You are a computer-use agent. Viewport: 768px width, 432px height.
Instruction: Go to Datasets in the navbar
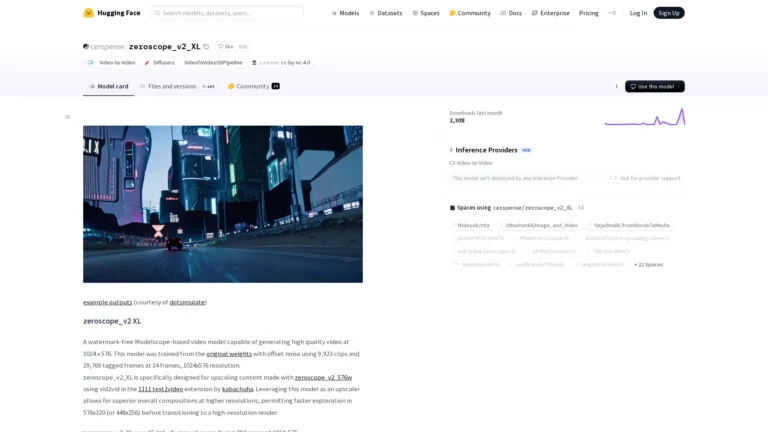click(x=386, y=13)
